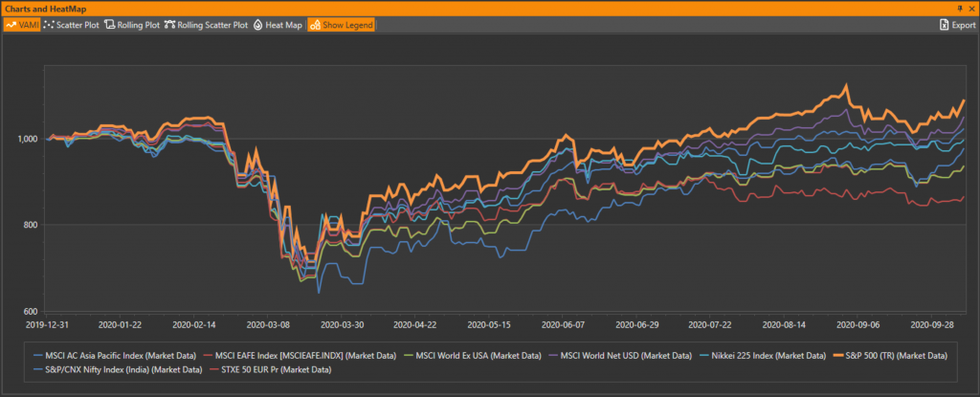The width and height of the screenshot is (980, 397).
Task: Toggle the Show Legend button off
Action: point(341,24)
